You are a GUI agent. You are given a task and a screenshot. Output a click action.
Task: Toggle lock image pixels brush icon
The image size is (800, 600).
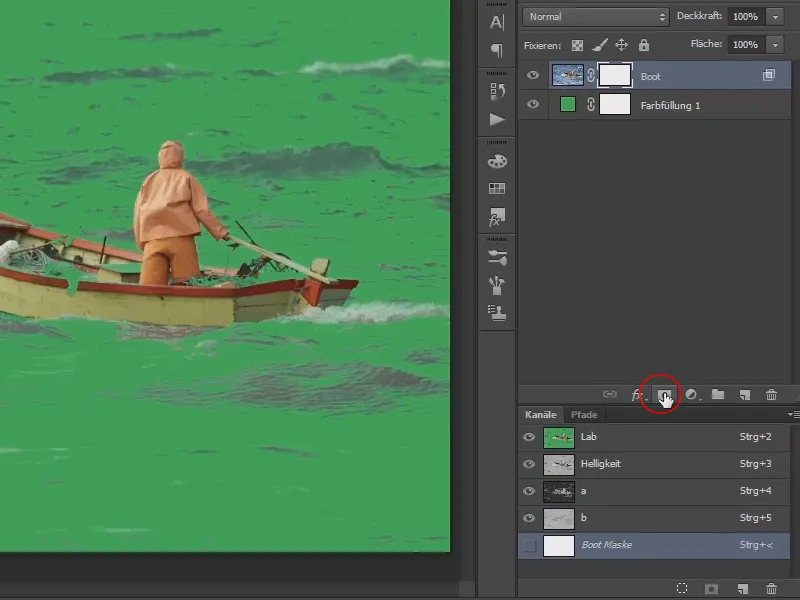click(x=599, y=45)
